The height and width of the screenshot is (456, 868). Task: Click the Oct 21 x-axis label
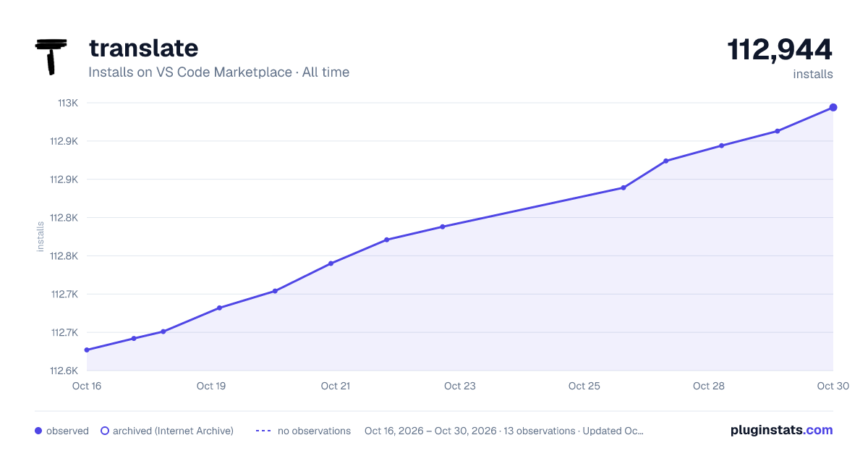click(x=336, y=386)
